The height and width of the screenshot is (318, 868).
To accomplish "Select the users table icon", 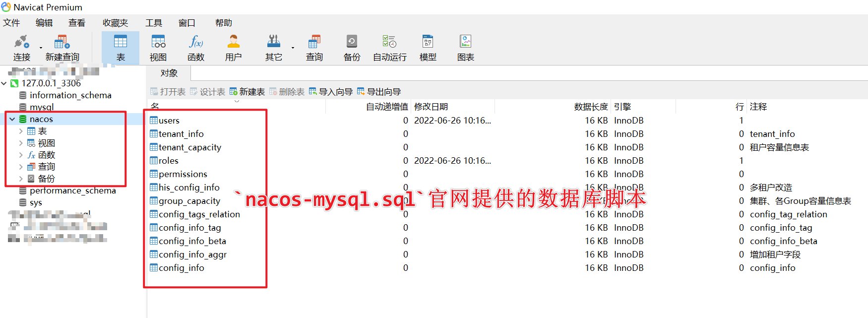I will tap(154, 121).
